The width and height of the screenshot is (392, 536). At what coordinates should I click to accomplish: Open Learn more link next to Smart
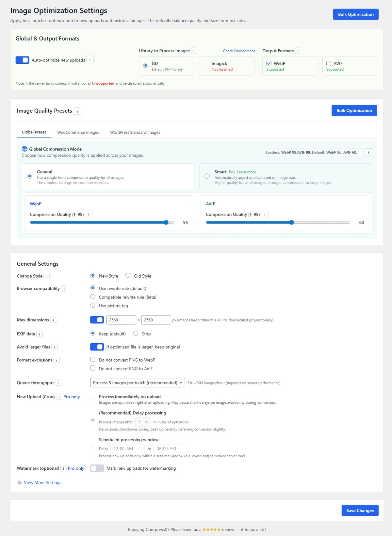coord(246,172)
